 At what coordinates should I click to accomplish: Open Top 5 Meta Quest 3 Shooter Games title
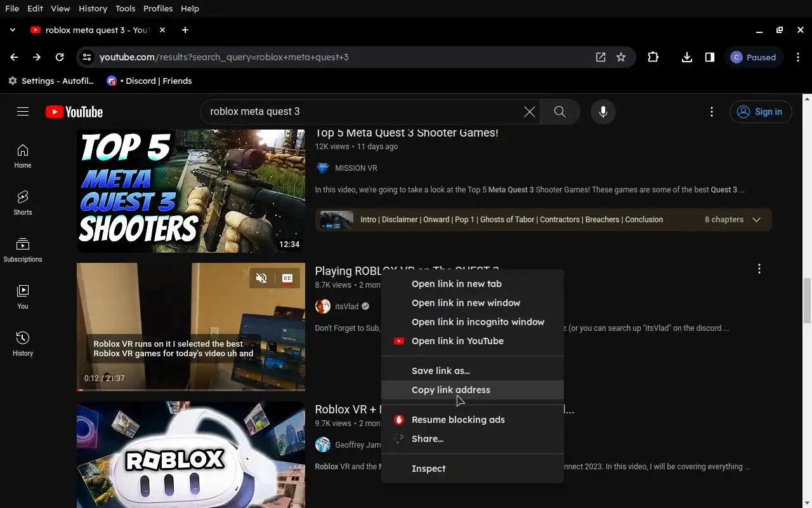[407, 133]
